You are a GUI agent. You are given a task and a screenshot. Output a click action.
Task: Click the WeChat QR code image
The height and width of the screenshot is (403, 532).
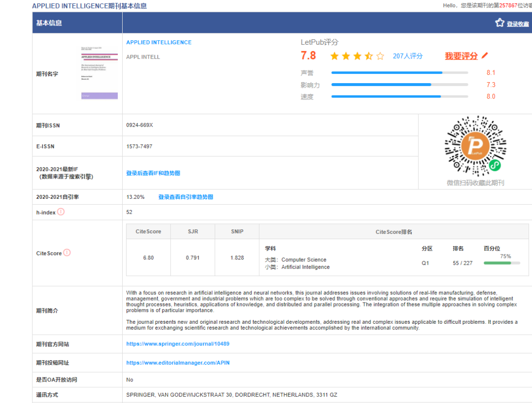(475, 146)
